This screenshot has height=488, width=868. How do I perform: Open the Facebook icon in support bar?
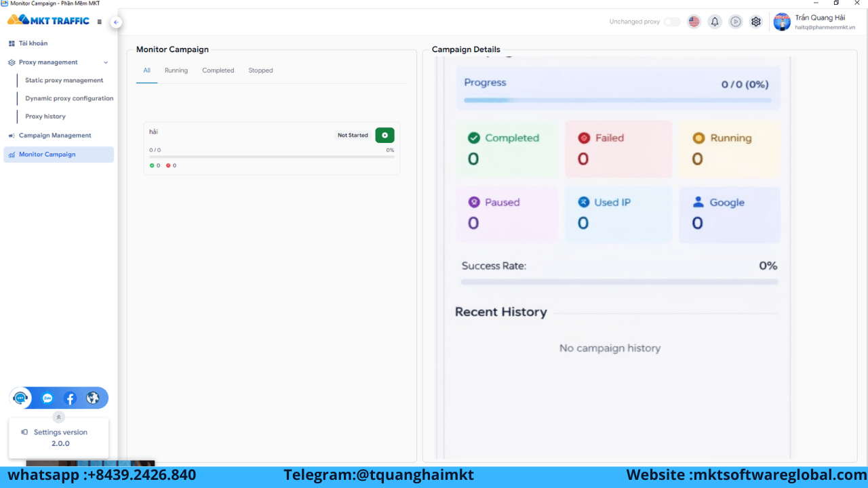(70, 399)
